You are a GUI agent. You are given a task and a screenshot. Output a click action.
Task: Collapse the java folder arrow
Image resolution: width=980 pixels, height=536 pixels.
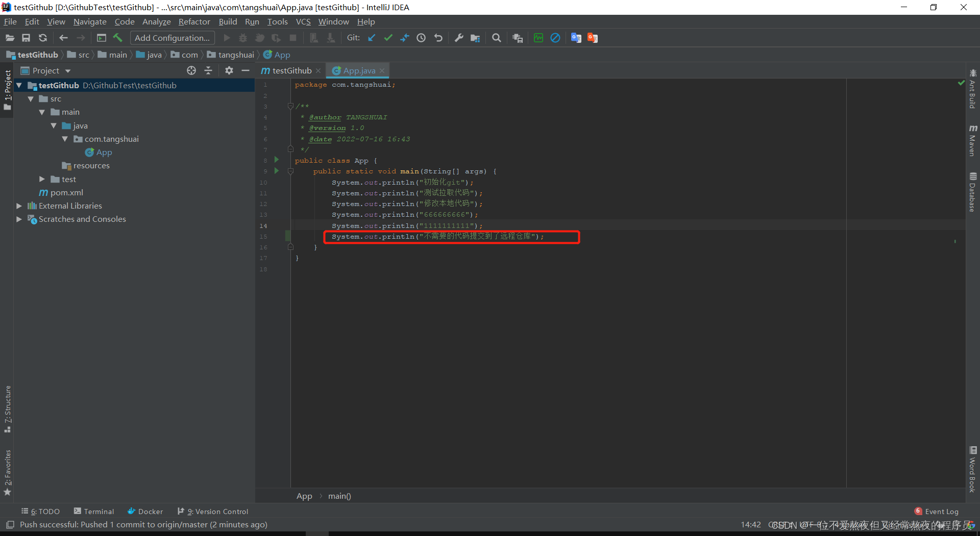pos(54,125)
